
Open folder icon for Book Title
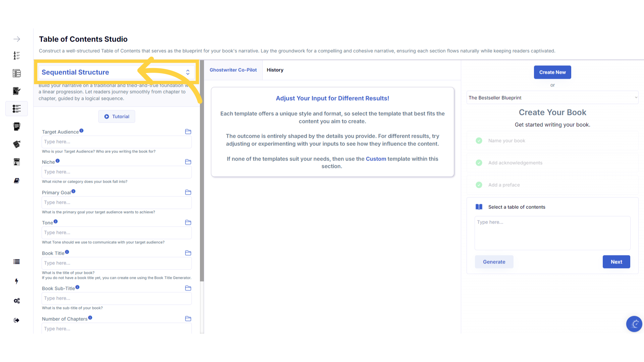[188, 253]
